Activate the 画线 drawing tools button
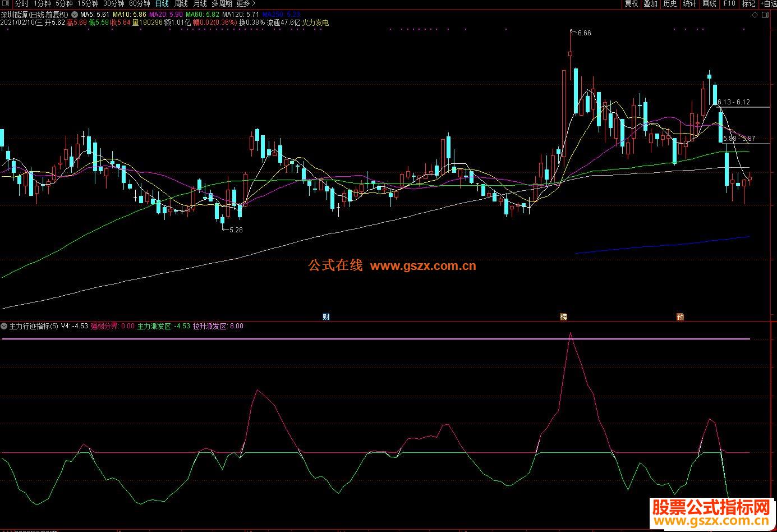Screen dimensions: 777x532 709,4
